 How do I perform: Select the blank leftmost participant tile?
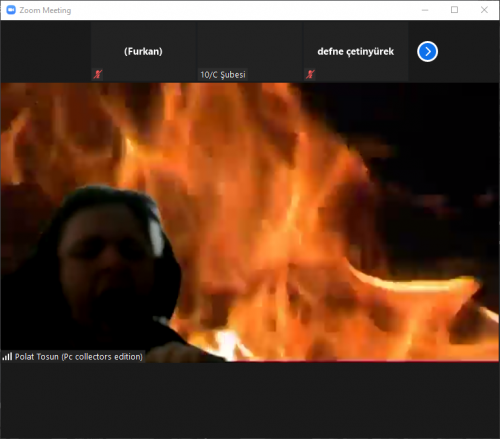click(46, 52)
